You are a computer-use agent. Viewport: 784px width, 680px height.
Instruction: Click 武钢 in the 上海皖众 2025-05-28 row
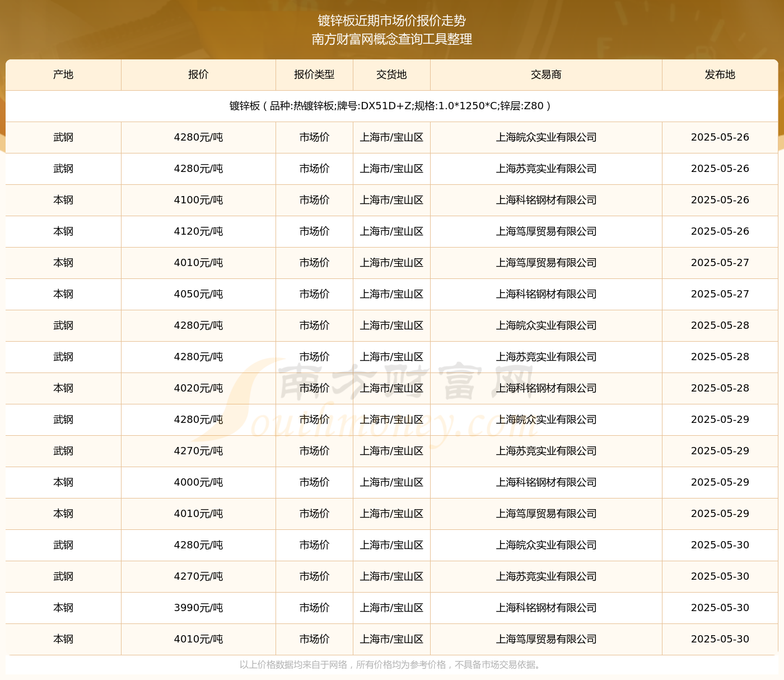tap(63, 325)
